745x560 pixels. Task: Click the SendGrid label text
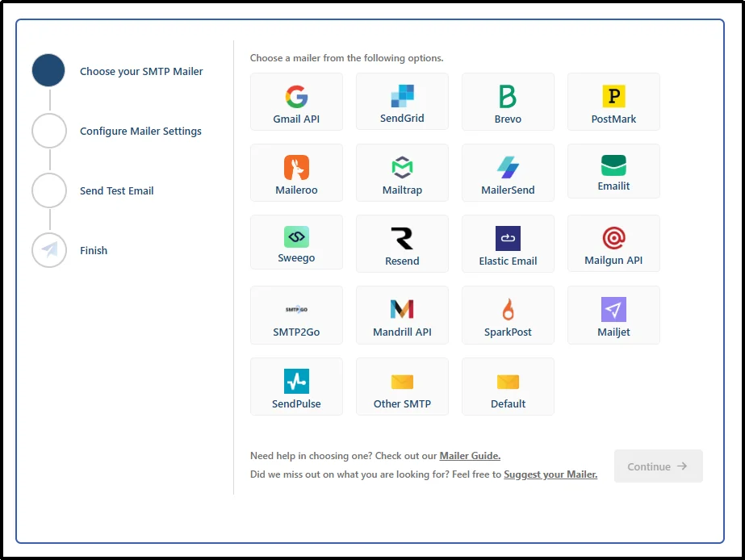pyautogui.click(x=402, y=119)
